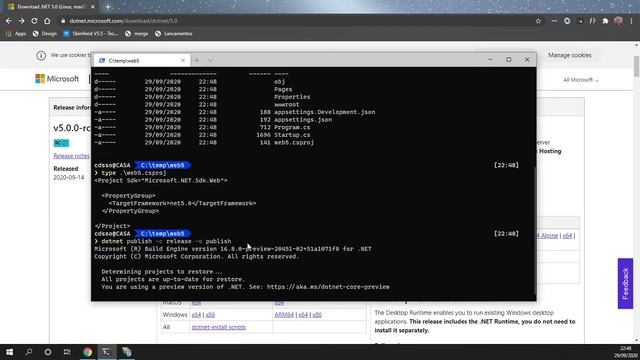Image resolution: width=640 pixels, height=360 pixels.
Task: Click the curly-braces extension icon
Action: click(x=592, y=21)
